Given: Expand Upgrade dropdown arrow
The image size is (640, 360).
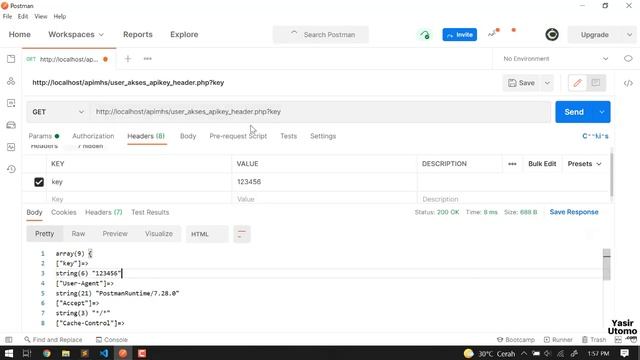Looking at the screenshot, I should [629, 35].
